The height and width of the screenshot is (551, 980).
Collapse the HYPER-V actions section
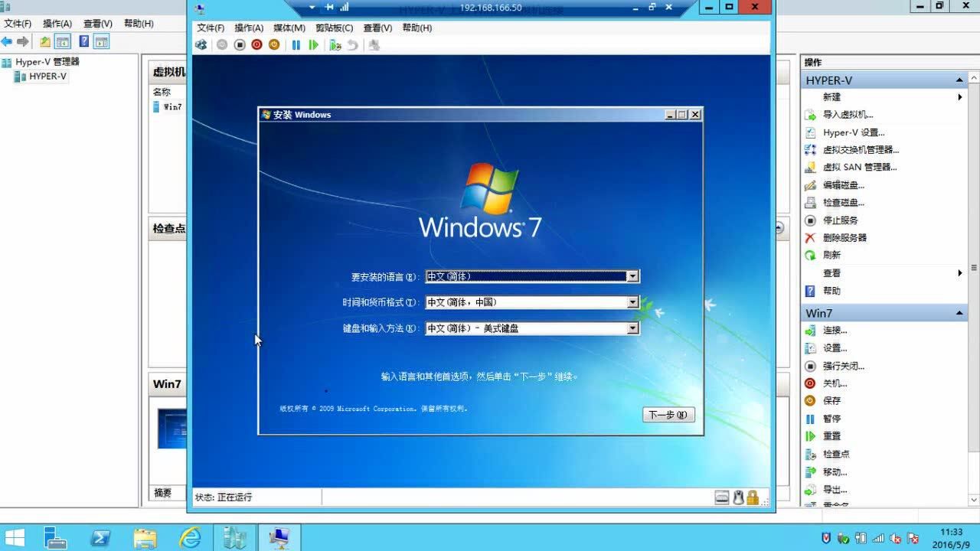[959, 80]
